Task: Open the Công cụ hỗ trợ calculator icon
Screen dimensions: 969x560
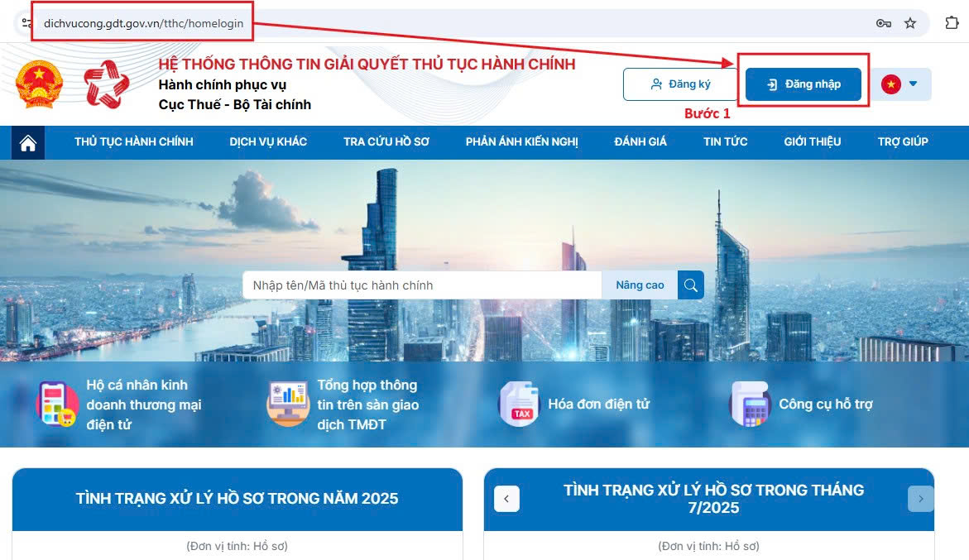Action: [x=751, y=404]
